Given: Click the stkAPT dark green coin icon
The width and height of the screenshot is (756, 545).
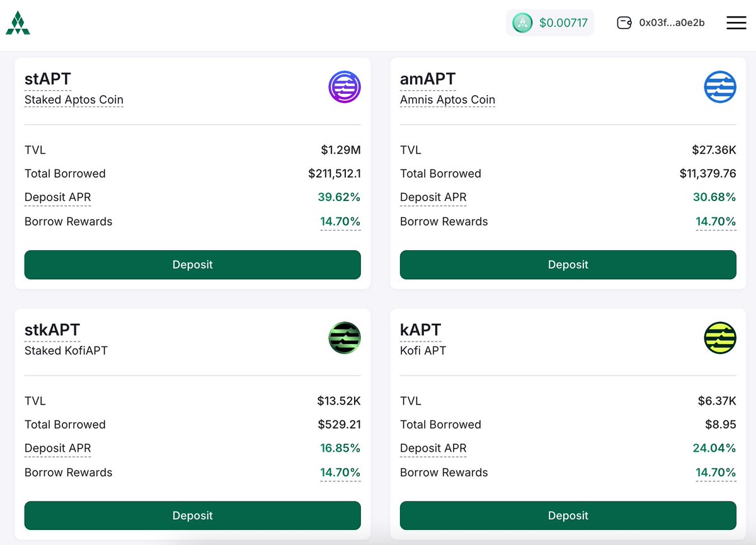Looking at the screenshot, I should pos(345,338).
